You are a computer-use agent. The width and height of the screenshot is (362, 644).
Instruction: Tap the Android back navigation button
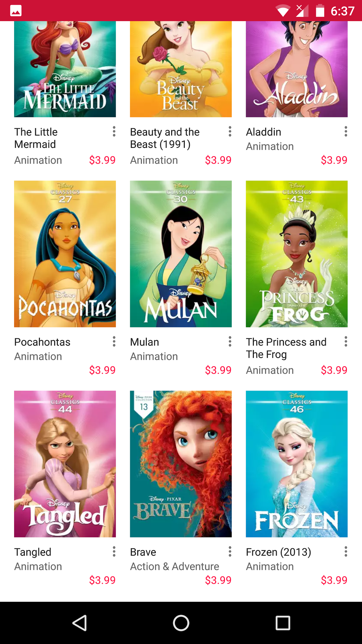80,623
